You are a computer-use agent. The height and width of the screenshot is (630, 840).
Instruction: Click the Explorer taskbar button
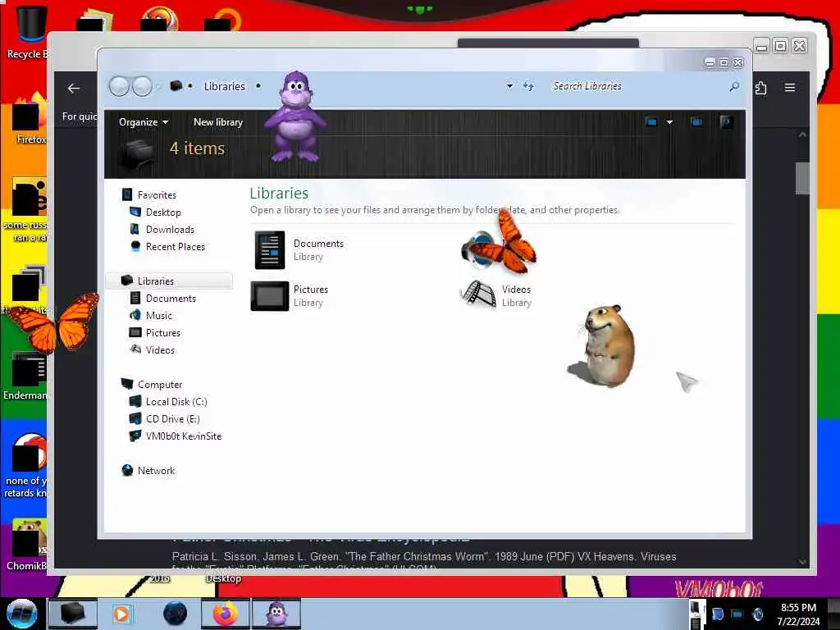coord(73,614)
